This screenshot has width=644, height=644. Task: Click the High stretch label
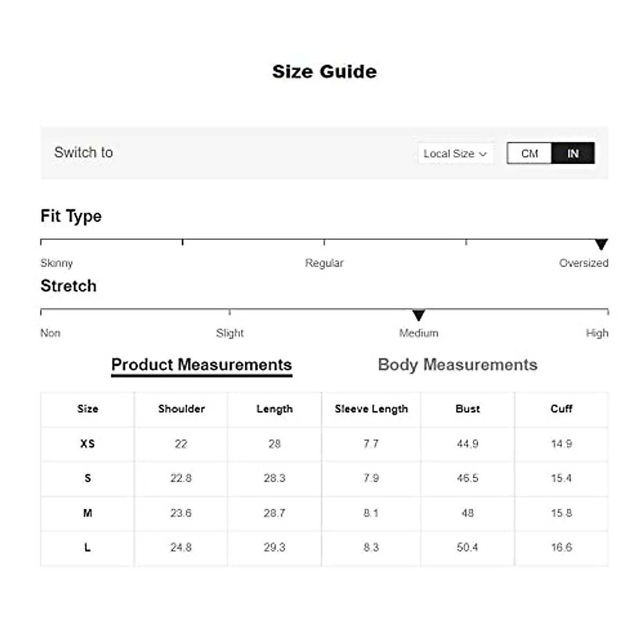(x=597, y=333)
